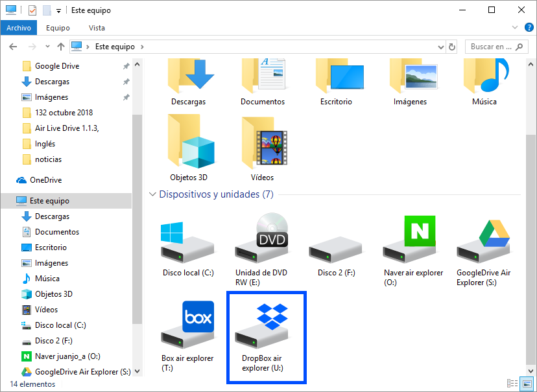Image resolution: width=537 pixels, height=392 pixels.
Task: Select Disco local (C:) in navigation pane
Action: tap(60, 325)
